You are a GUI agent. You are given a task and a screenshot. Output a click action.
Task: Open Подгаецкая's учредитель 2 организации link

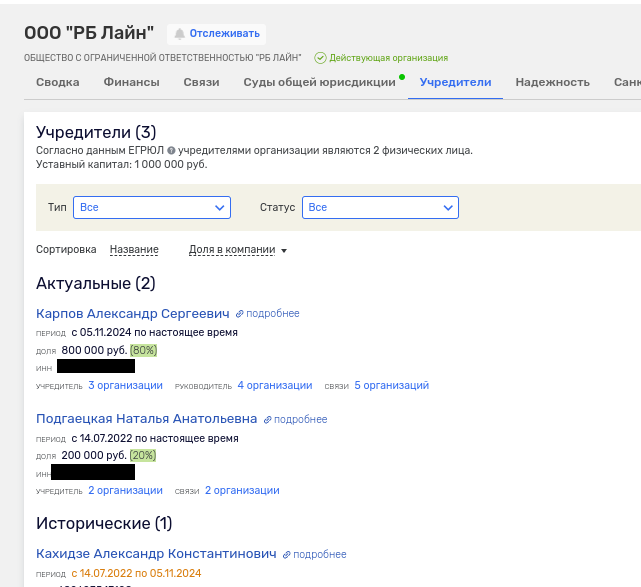tap(126, 491)
